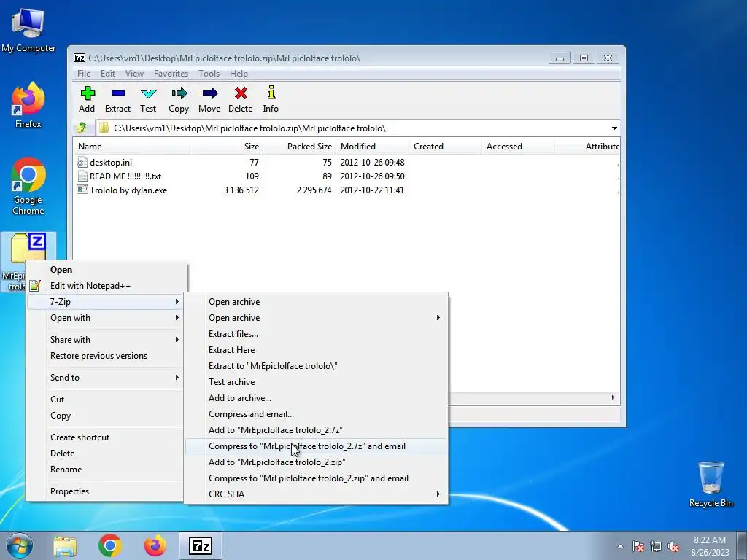Choose Extract to "MrEpiclolface trololo\"
The height and width of the screenshot is (560, 747).
point(316,366)
